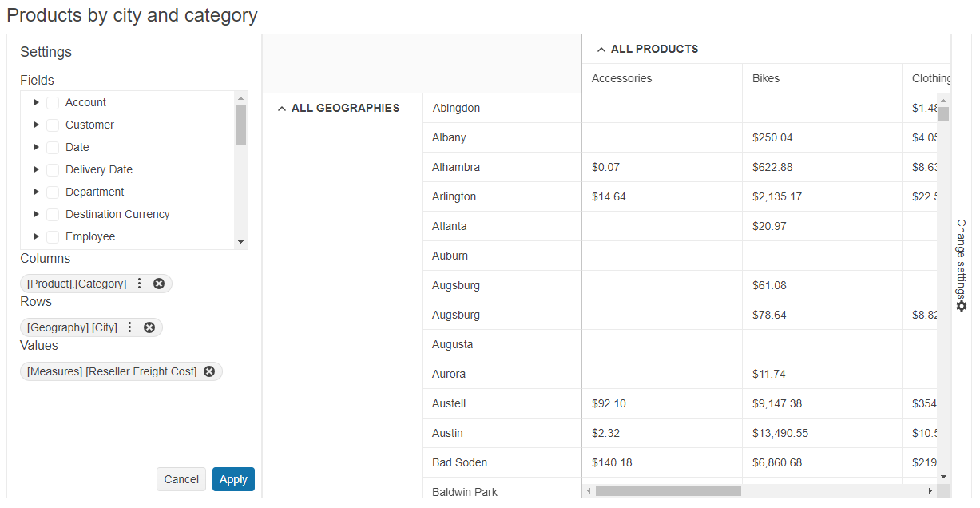Remove the [Geography].[City] row field
This screenshot has height=508, width=980.
148,327
